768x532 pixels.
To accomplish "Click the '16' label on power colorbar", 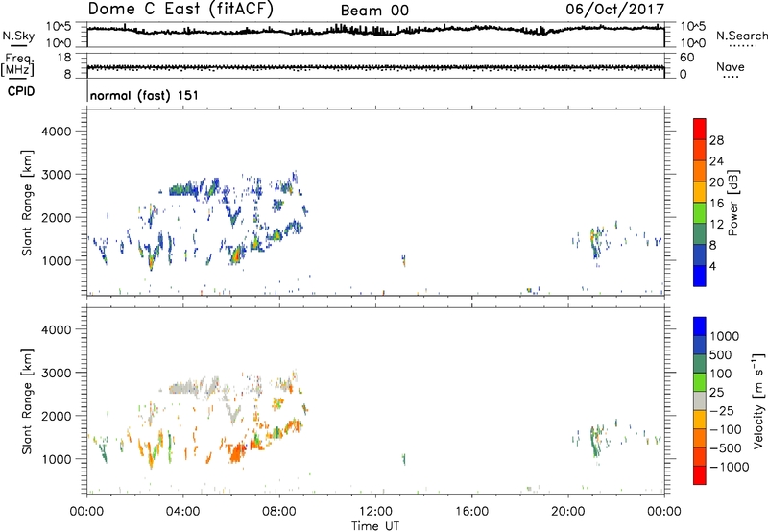I will click(716, 204).
